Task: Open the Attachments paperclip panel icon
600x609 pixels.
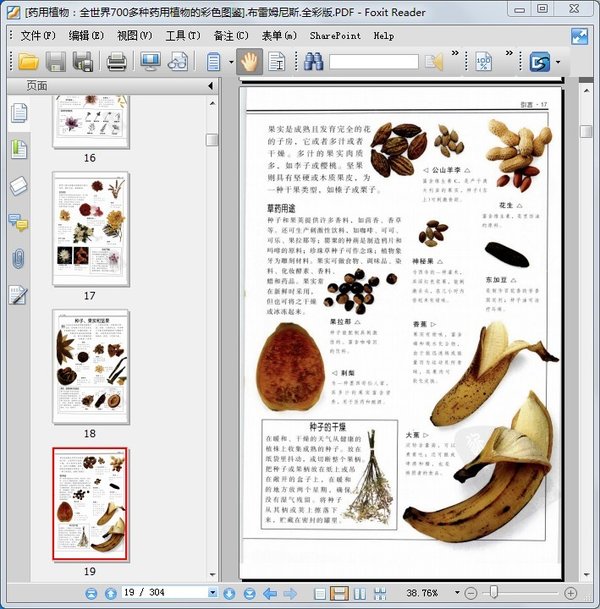Action: 18,259
